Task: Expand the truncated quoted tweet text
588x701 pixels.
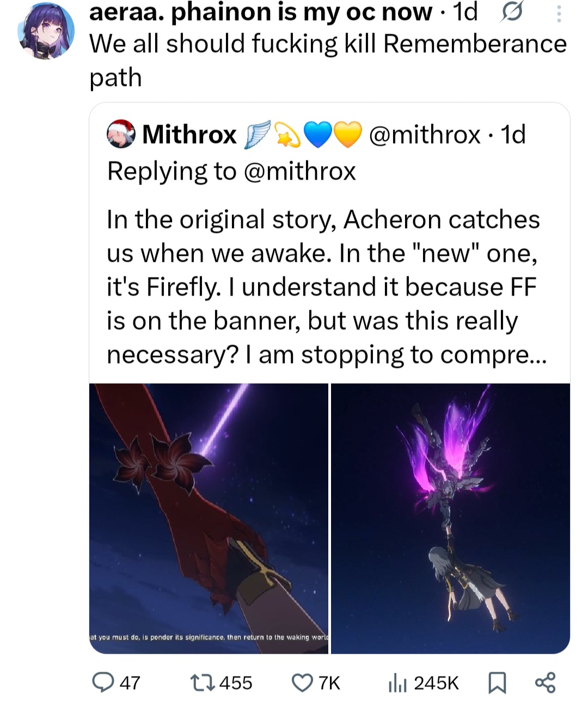Action: [x=323, y=287]
